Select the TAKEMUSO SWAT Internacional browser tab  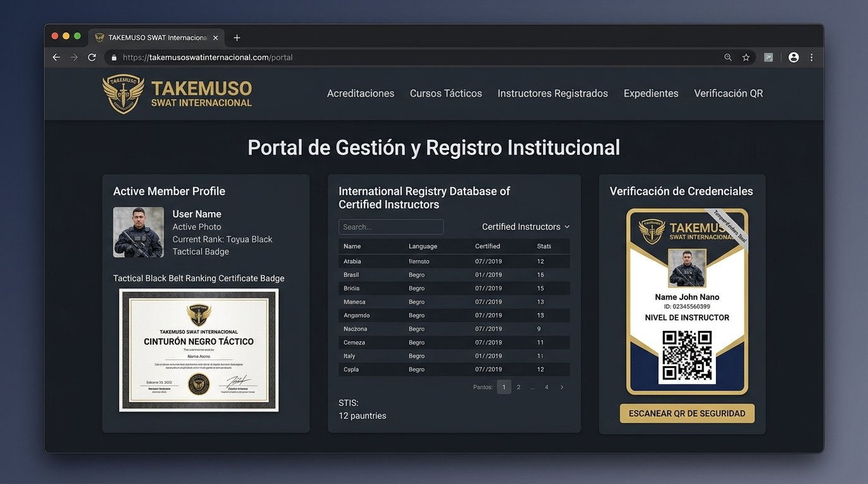point(156,38)
